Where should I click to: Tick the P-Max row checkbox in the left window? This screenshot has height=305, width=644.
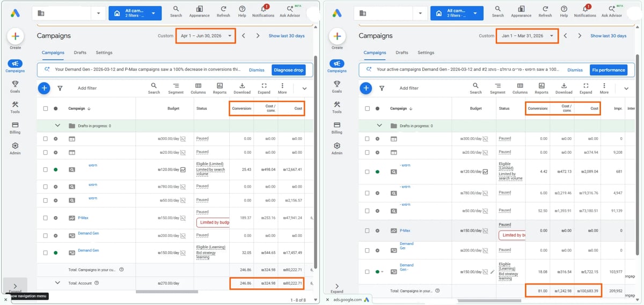(46, 218)
